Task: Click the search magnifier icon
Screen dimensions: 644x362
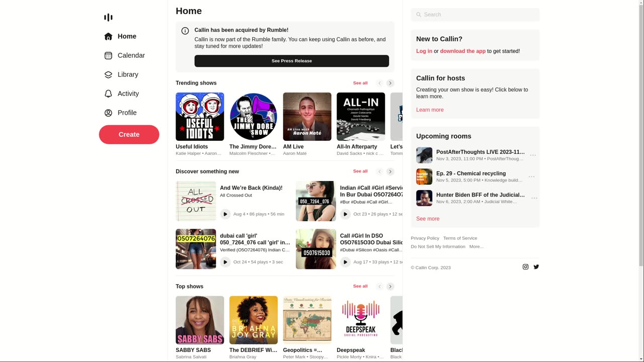Action: 419,15
